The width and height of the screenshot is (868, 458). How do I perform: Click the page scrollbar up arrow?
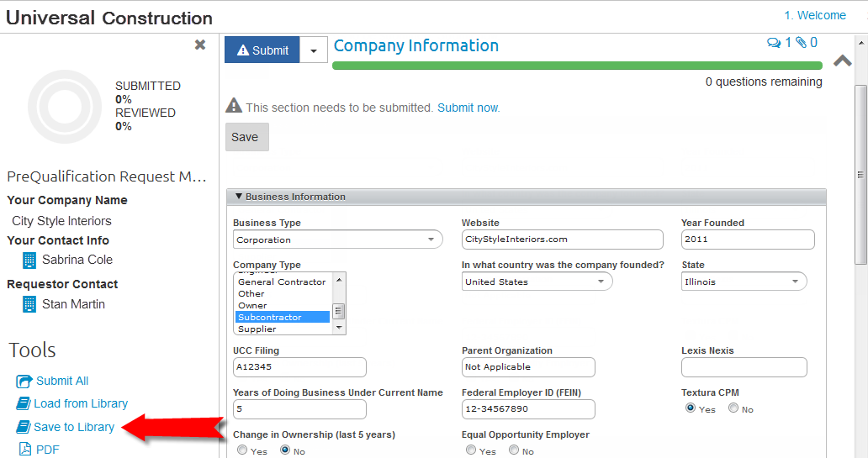tap(860, 43)
